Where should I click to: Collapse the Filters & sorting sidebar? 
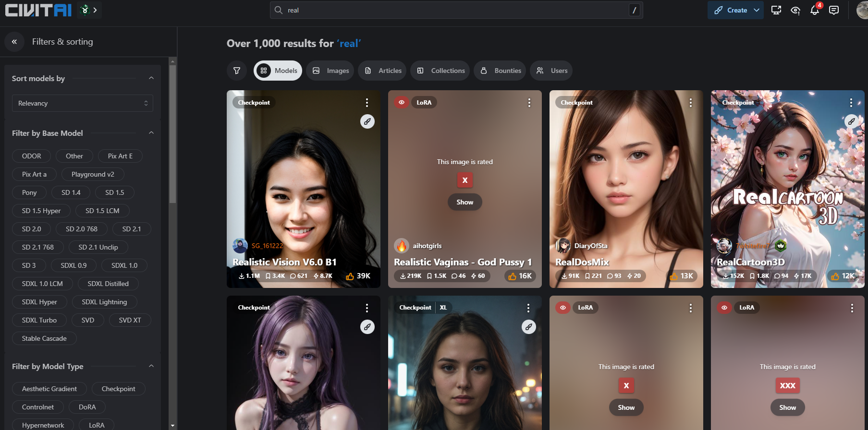pos(14,42)
